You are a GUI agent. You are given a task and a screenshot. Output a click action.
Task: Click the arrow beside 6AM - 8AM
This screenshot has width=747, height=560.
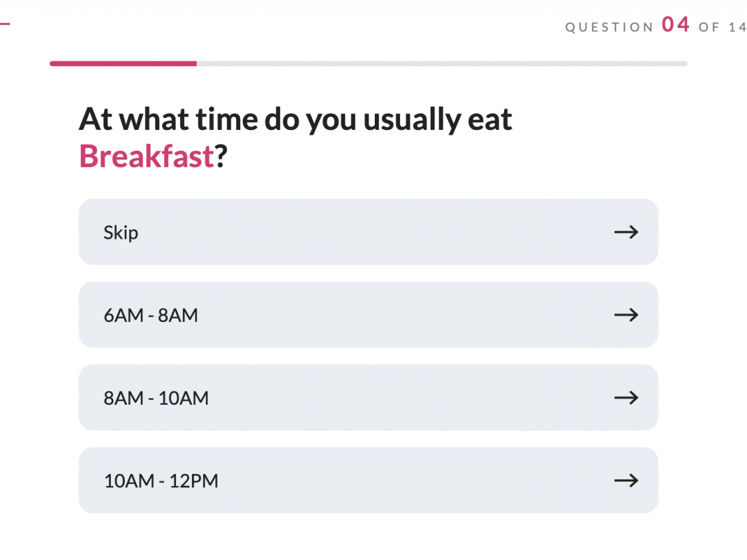626,315
